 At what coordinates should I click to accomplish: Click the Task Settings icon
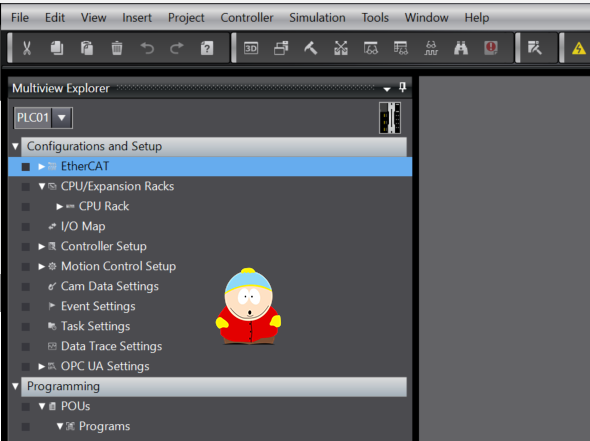click(52, 326)
